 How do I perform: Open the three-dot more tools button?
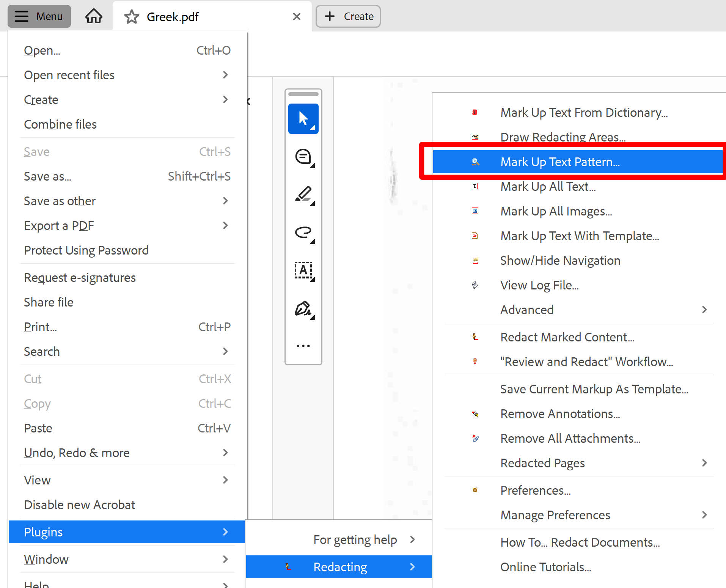[303, 346]
